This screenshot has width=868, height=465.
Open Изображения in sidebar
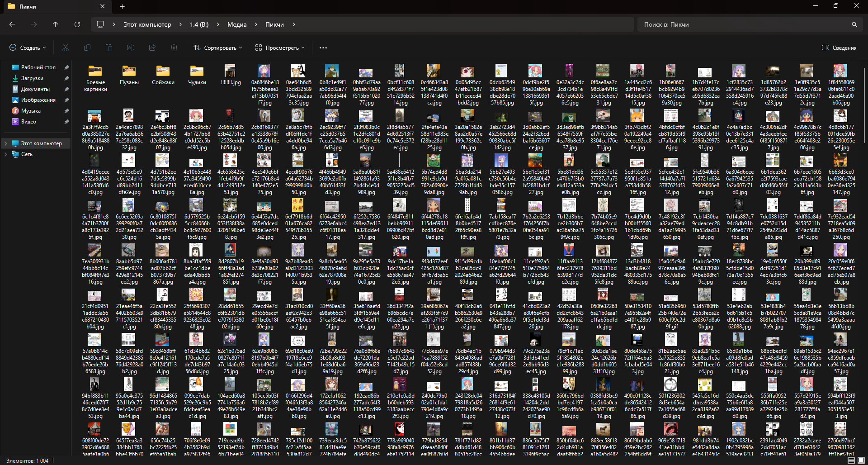[38, 100]
